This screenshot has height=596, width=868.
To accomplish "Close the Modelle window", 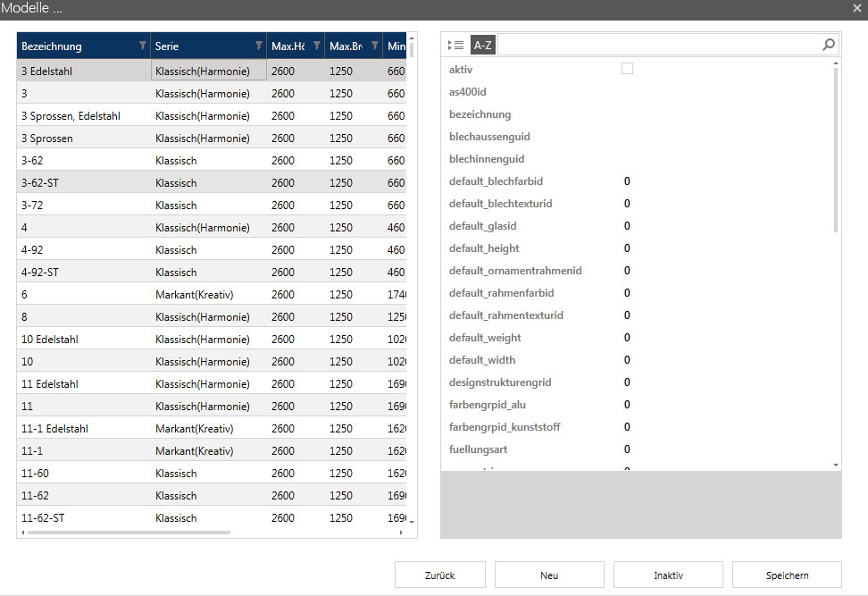I will 857,8.
